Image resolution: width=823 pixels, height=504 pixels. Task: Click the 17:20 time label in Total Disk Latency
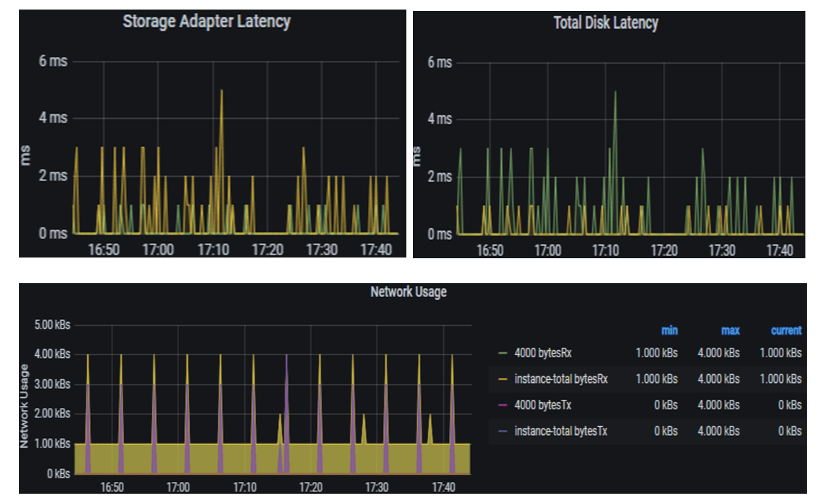(x=664, y=250)
